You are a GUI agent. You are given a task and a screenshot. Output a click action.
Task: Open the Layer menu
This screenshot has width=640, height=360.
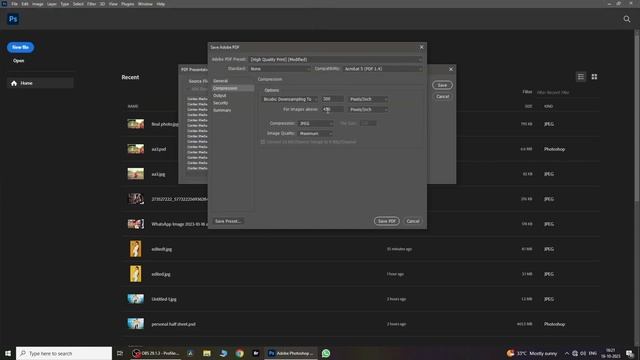52,4
